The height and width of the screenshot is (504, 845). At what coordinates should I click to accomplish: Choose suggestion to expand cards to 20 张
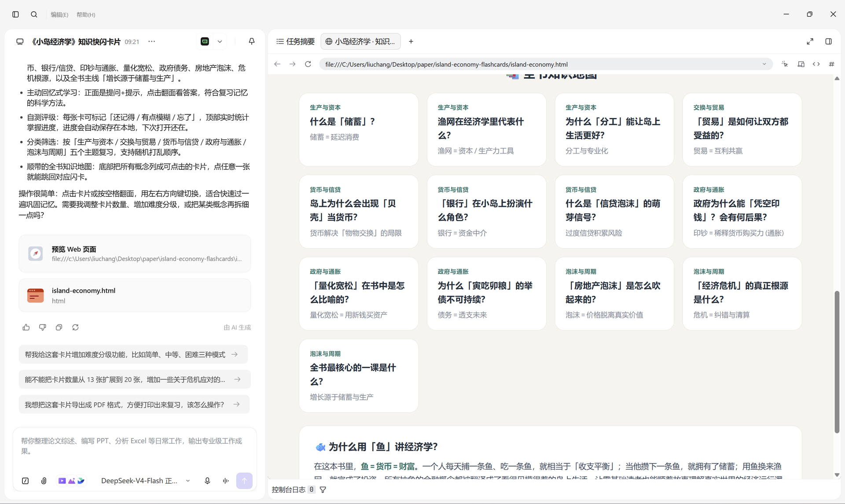coord(135,379)
